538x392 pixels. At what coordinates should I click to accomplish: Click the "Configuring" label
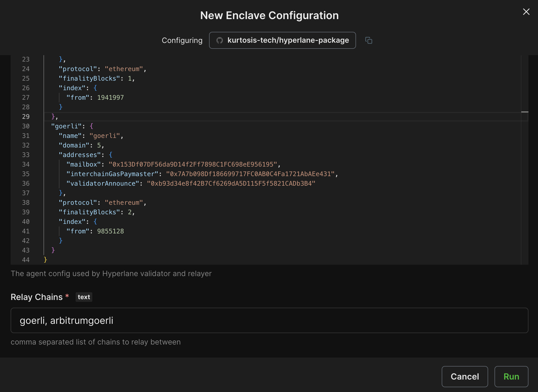pos(182,40)
